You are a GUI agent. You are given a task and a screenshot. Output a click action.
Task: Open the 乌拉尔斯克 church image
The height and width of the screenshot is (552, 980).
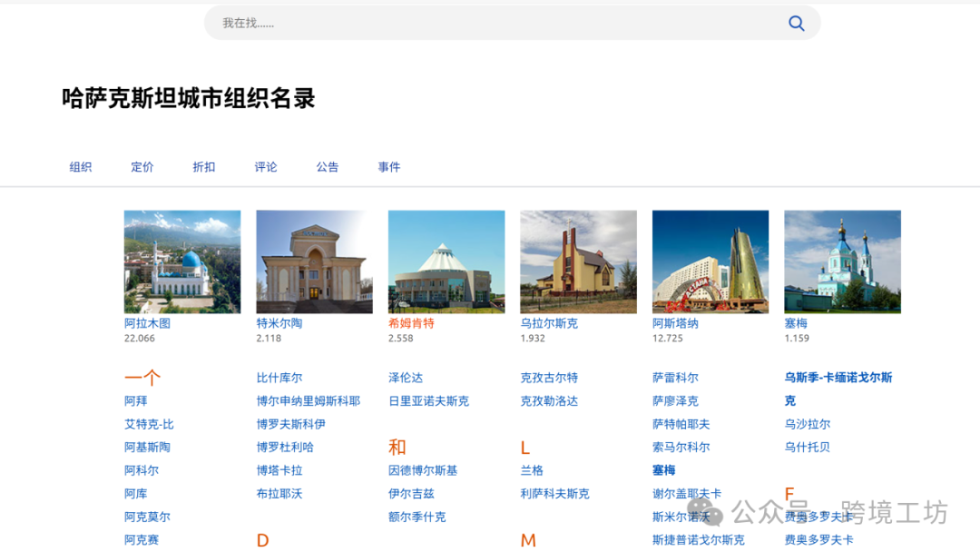click(578, 261)
